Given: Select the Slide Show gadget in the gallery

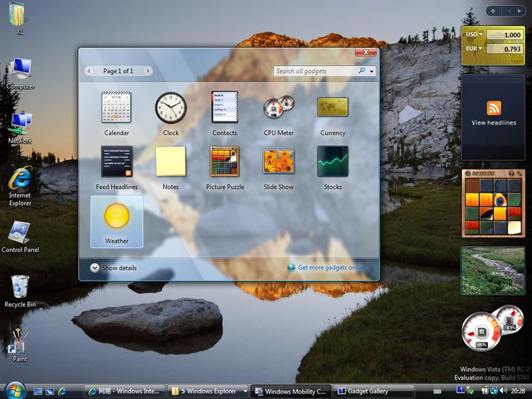Looking at the screenshot, I should [x=279, y=162].
